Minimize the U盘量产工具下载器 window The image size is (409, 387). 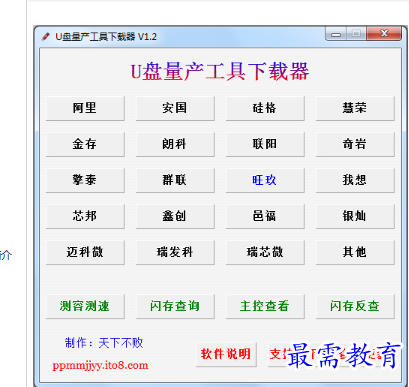click(336, 34)
